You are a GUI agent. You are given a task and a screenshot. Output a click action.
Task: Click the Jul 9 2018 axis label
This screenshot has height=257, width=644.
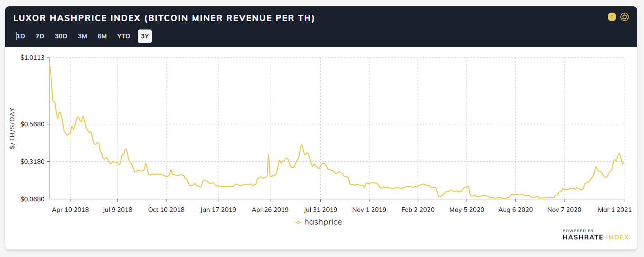(118, 209)
